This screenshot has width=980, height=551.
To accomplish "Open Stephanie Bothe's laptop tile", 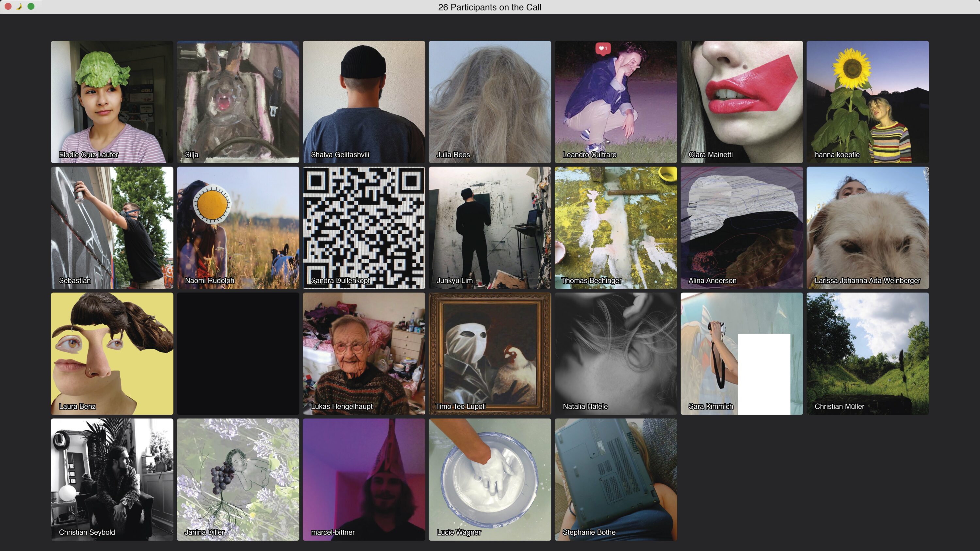I will 615,480.
